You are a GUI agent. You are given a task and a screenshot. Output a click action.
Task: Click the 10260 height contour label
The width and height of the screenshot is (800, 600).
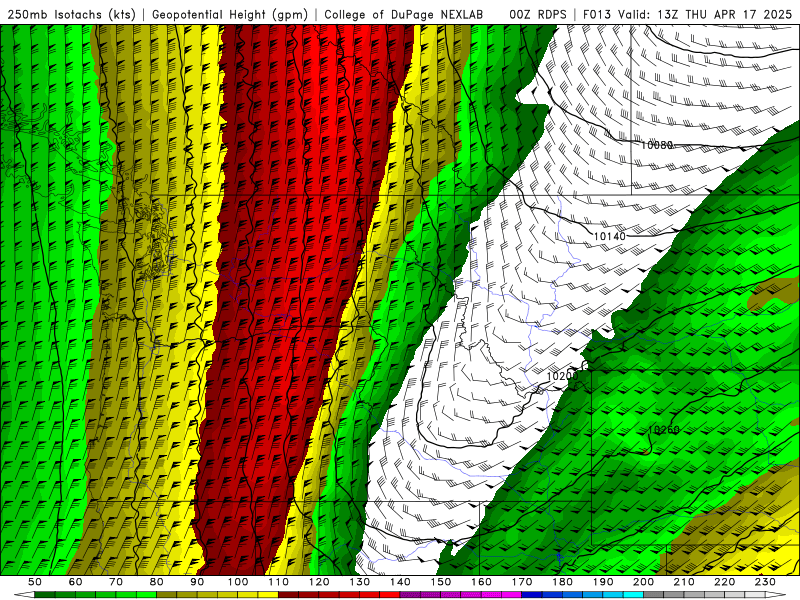point(664,430)
